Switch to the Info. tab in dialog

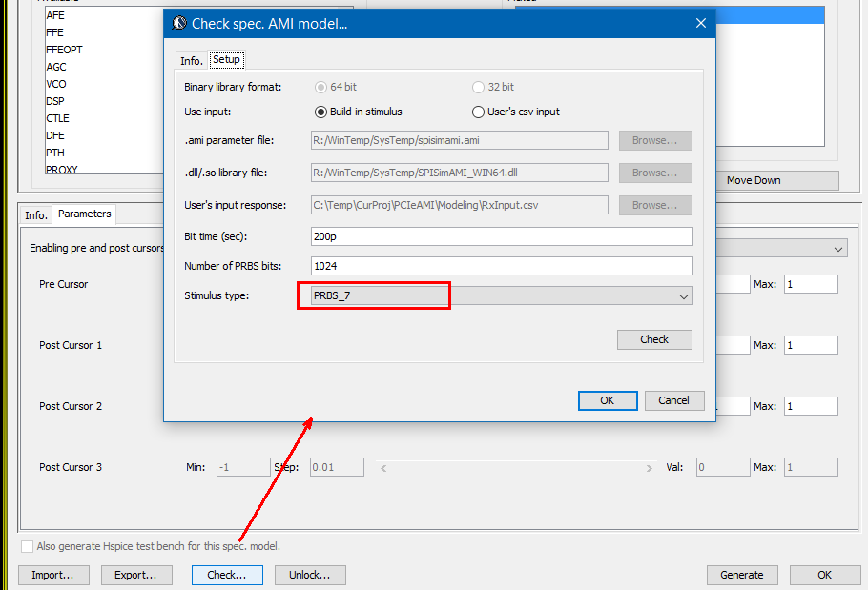click(192, 60)
